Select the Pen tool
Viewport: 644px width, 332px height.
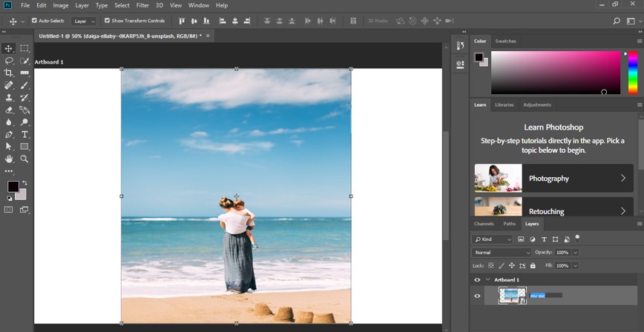tap(9, 134)
